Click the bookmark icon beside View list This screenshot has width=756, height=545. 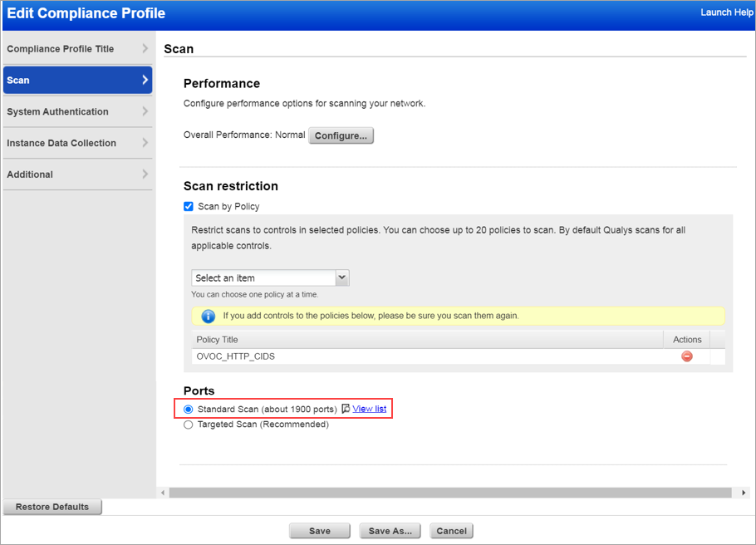(344, 408)
